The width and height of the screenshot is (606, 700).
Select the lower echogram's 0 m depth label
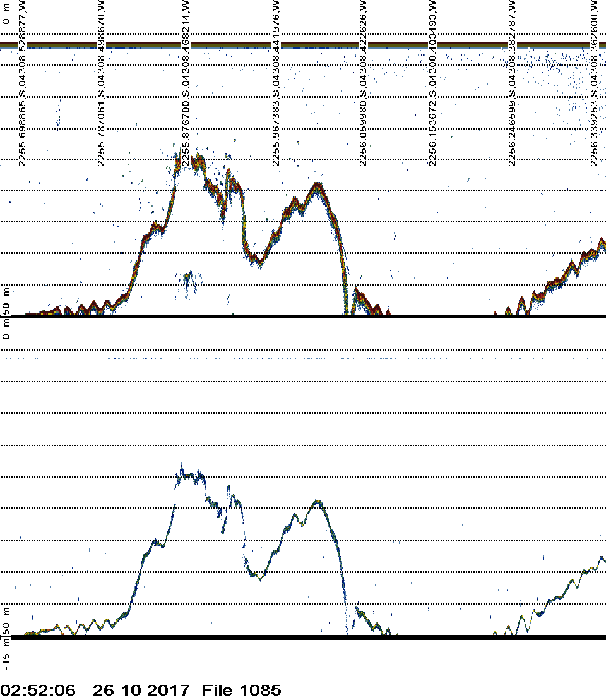(6, 332)
